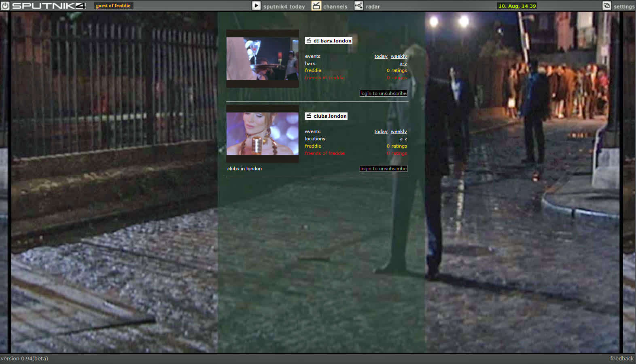Image resolution: width=636 pixels, height=364 pixels.
Task: Click the play icon for sputnik4 today
Action: [257, 6]
